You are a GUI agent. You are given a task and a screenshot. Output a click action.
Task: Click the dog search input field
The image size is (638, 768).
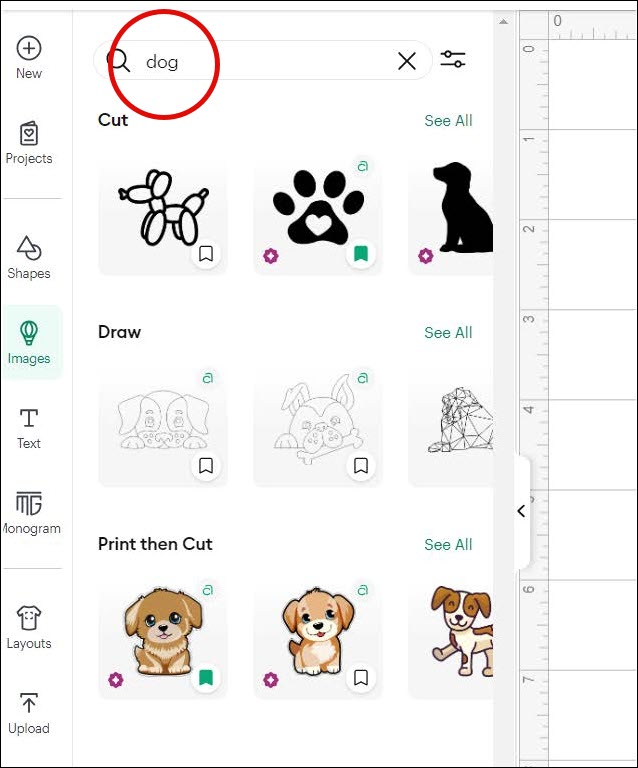click(263, 61)
